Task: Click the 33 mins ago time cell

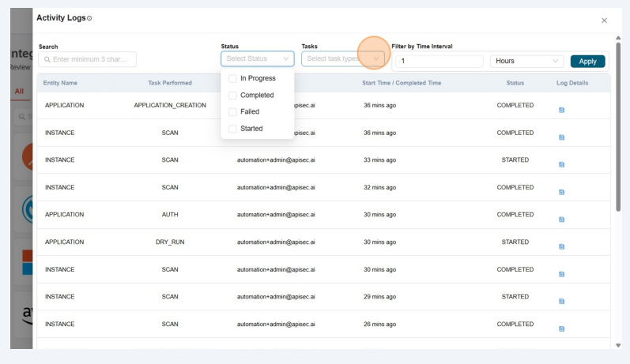Action: (379, 159)
